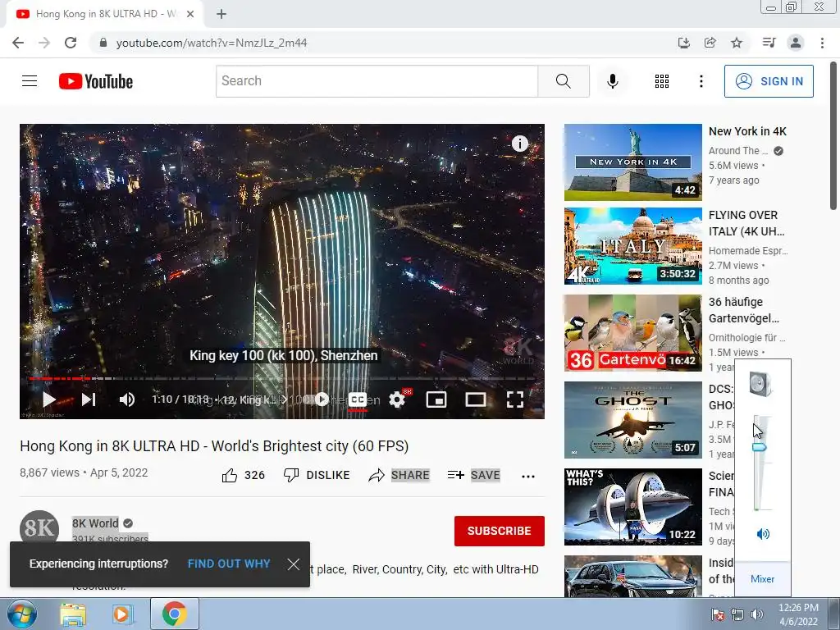Open The Ghost video thumbnail
Screen dimensions: 840x630
[x=632, y=419]
